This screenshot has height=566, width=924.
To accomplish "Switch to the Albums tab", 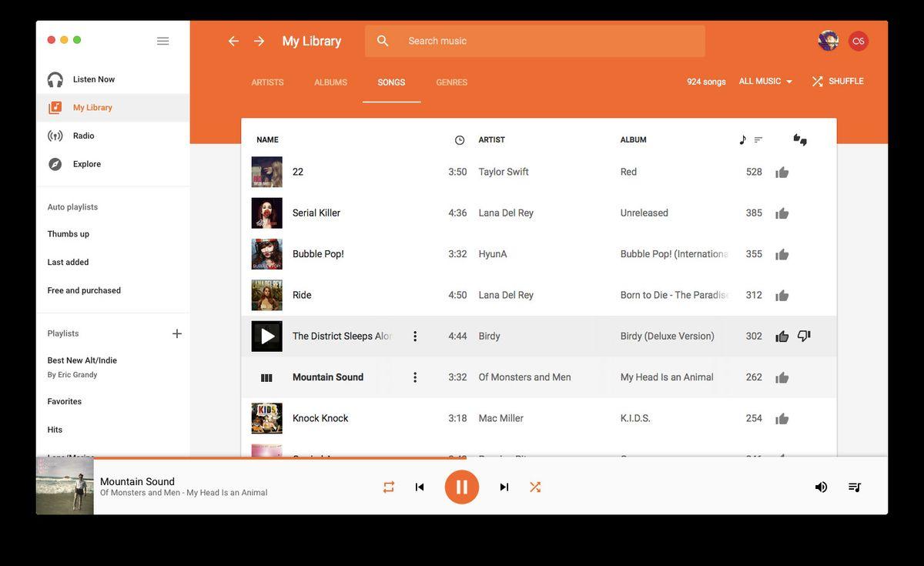I will [330, 82].
